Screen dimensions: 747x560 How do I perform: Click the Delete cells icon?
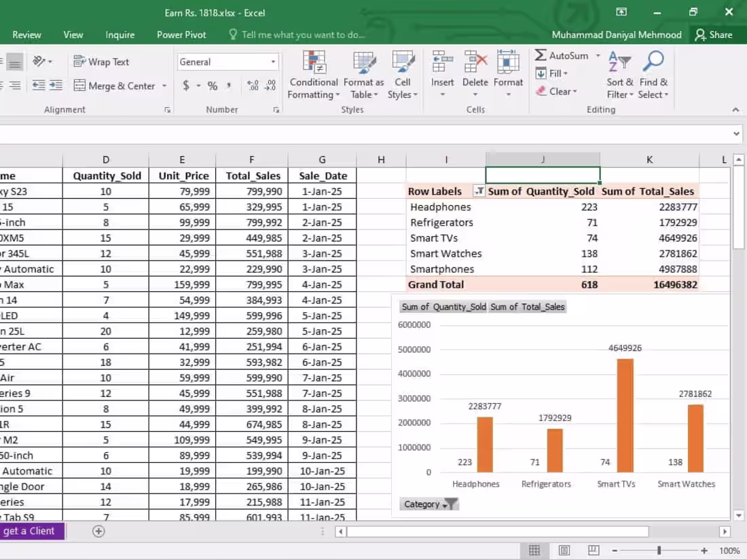pyautogui.click(x=475, y=62)
